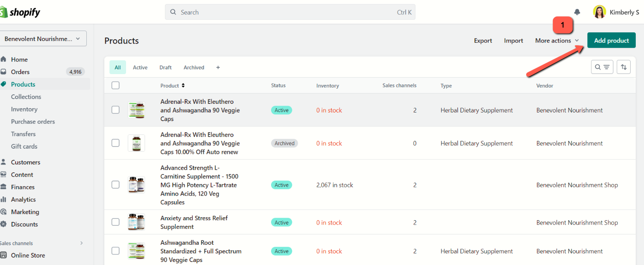This screenshot has width=644, height=265.
Task: Click the Archived status badge
Action: pos(284,143)
